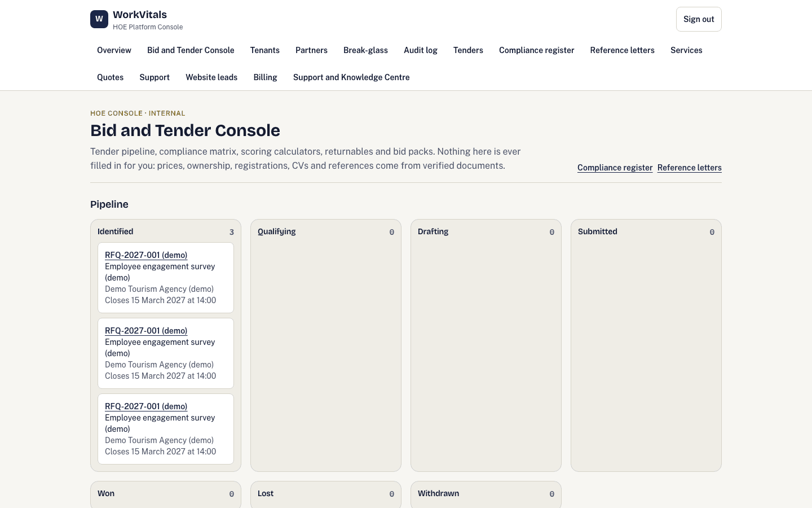Click the Withdrawn column header
The height and width of the screenshot is (508, 812).
(439, 493)
